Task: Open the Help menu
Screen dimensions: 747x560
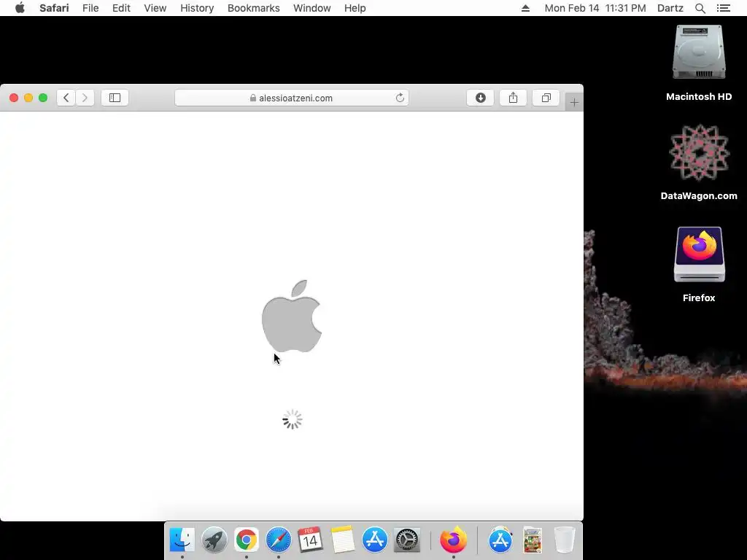Action: point(355,8)
